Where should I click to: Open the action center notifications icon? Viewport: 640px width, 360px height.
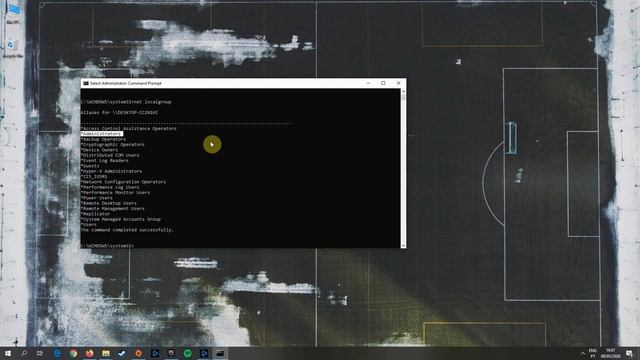(x=629, y=353)
